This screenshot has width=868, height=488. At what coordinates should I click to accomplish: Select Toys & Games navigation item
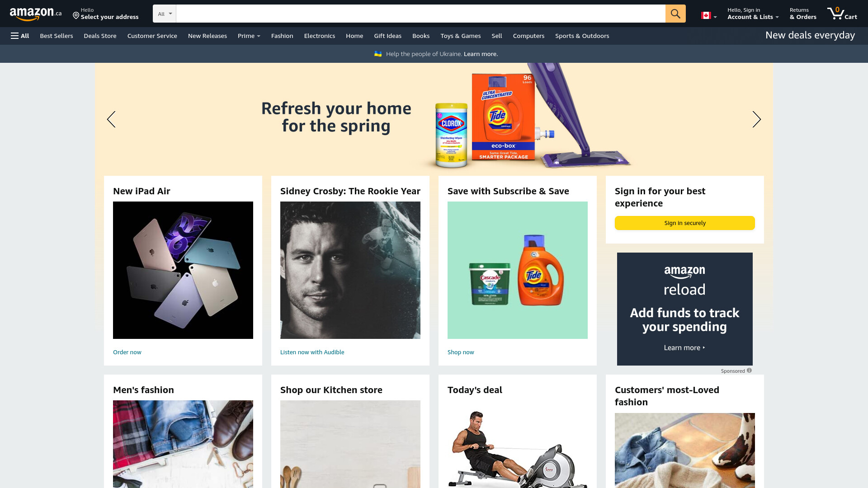coord(461,36)
